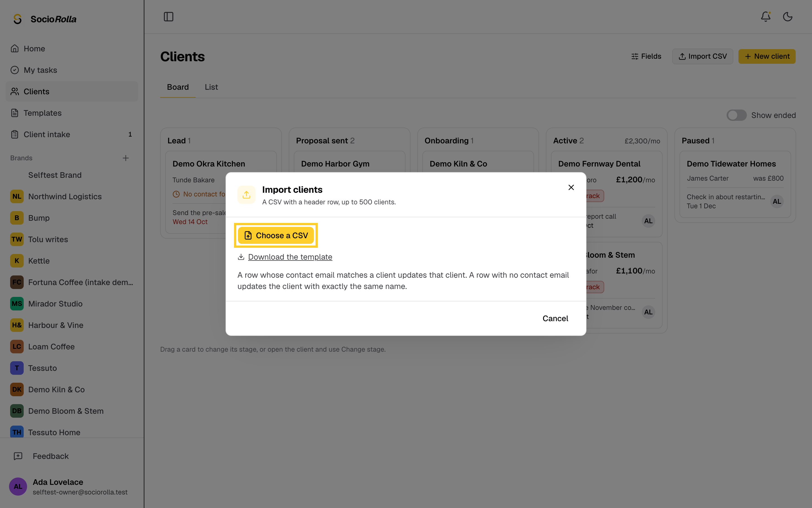
Task: Download the template link
Action: [x=290, y=257]
